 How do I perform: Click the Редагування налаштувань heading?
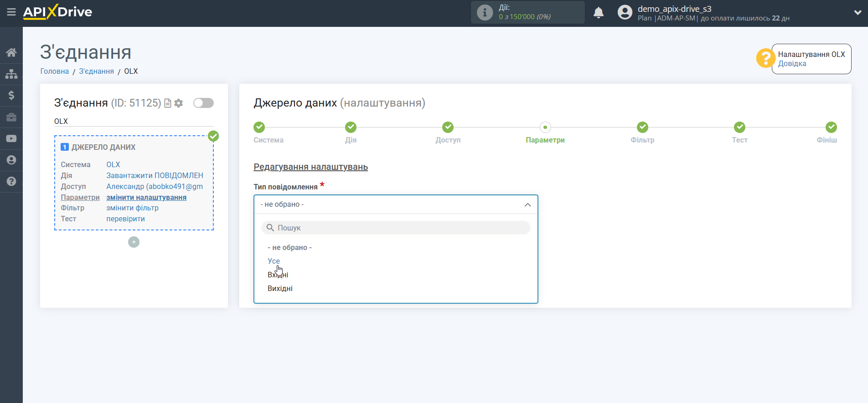click(310, 167)
